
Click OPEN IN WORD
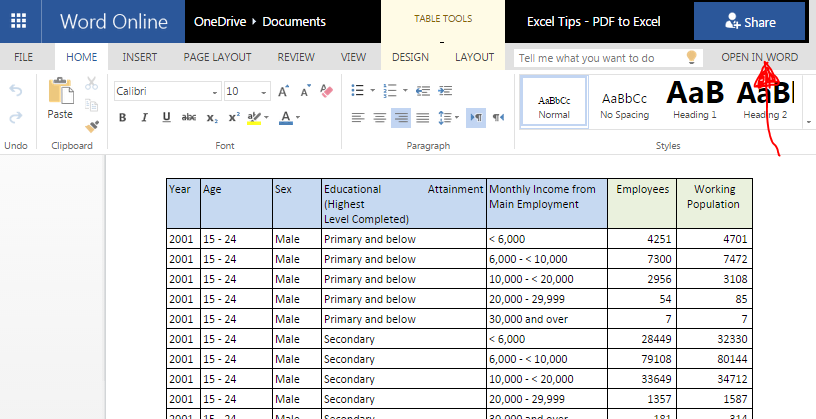pos(759,57)
